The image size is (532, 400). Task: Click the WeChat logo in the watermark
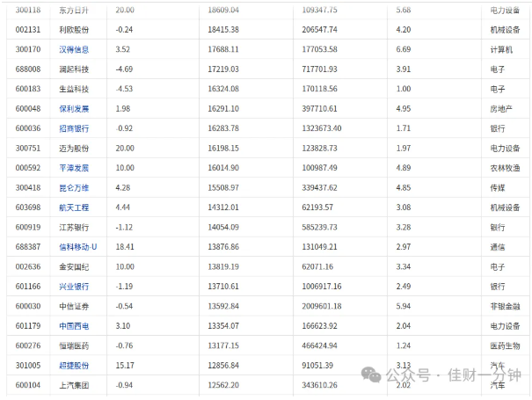pyautogui.click(x=371, y=375)
